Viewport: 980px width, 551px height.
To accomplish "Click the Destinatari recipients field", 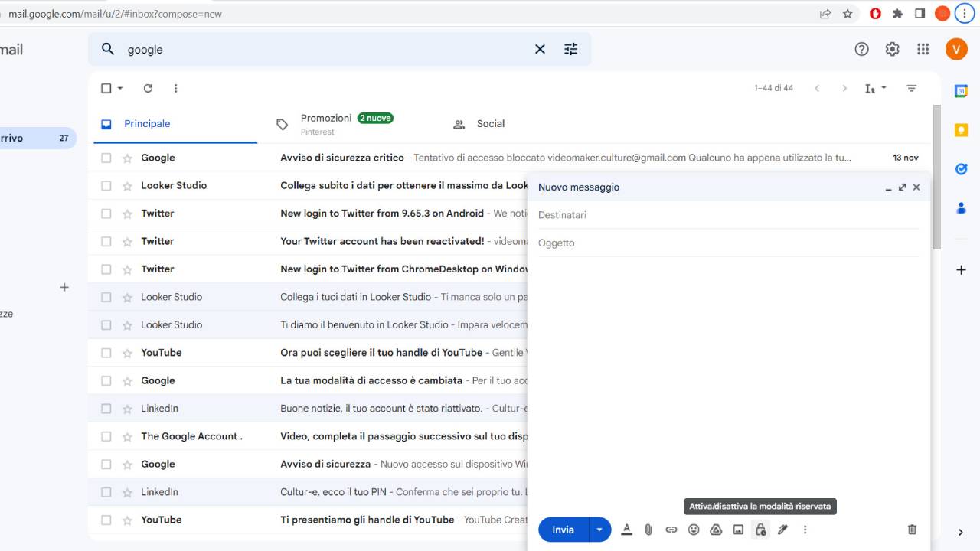I will pyautogui.click(x=728, y=215).
